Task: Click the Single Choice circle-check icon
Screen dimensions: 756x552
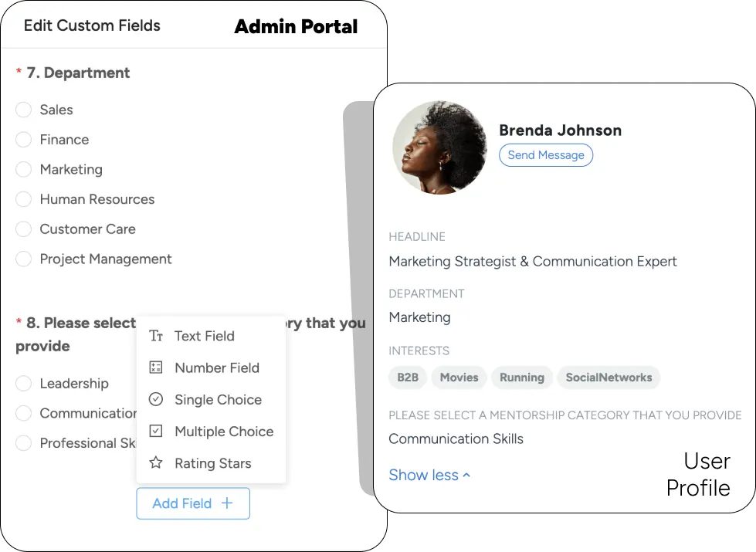Action: pyautogui.click(x=156, y=399)
